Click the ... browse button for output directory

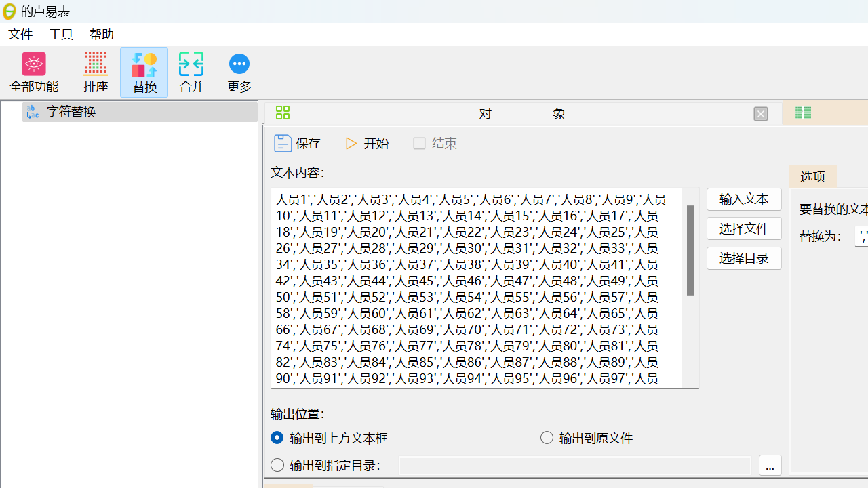pyautogui.click(x=770, y=466)
